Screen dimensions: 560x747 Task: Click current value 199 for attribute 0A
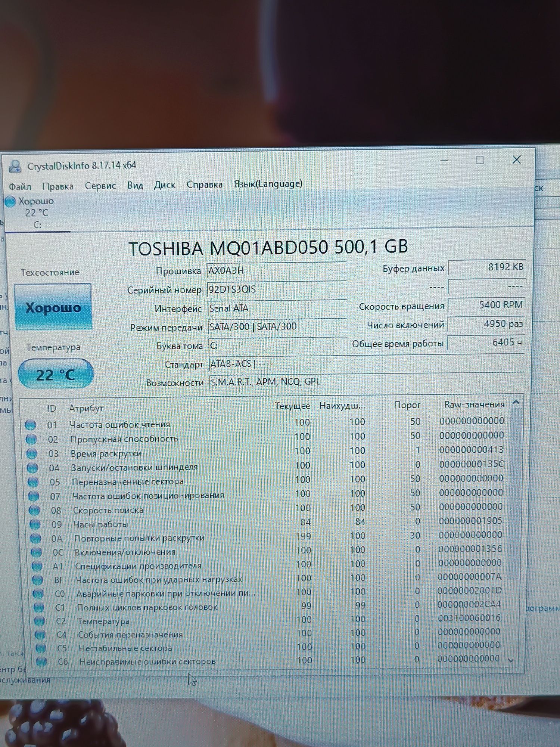(303, 536)
